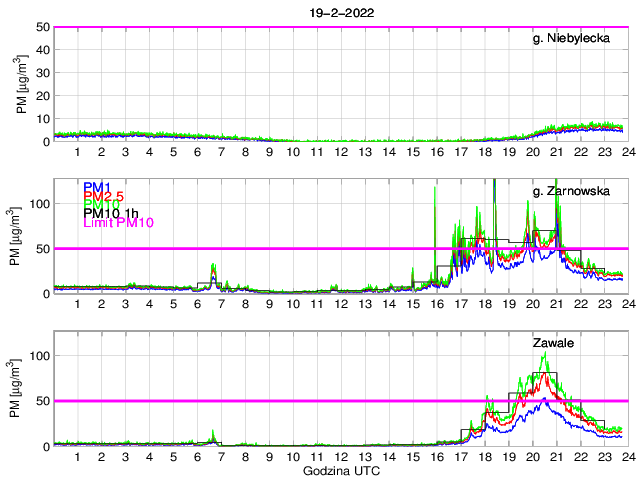Click the blue PM1 legend entry
The image size is (640, 480).
pos(97,187)
